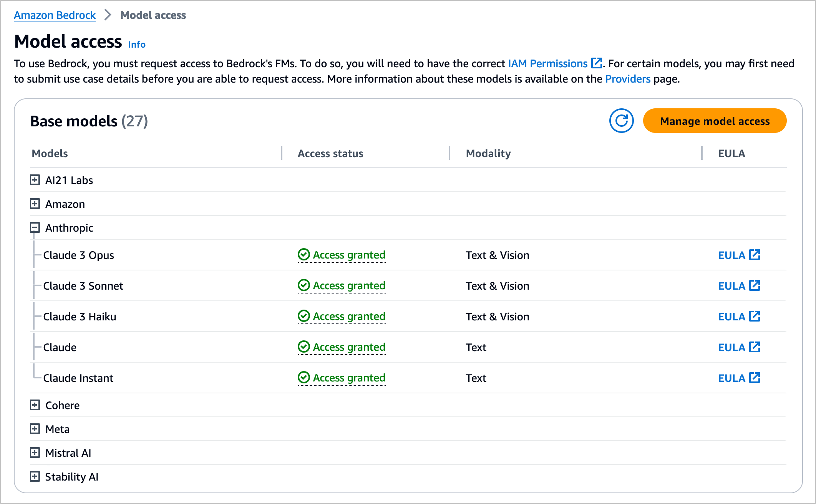The width and height of the screenshot is (816, 504).
Task: Click the Manage model access button
Action: 715,121
